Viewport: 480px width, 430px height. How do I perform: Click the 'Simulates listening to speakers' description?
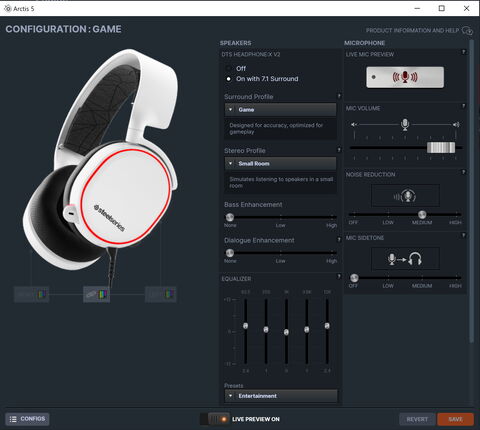(x=281, y=182)
